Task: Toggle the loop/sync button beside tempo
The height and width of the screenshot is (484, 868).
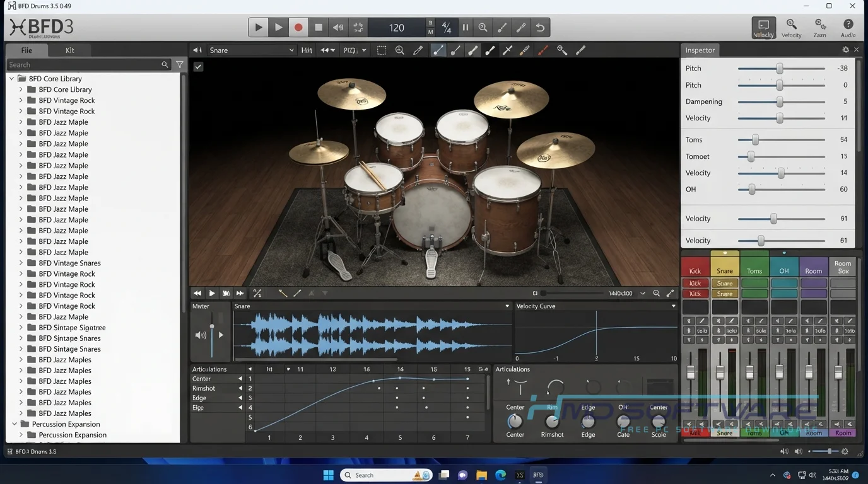Action: (358, 27)
